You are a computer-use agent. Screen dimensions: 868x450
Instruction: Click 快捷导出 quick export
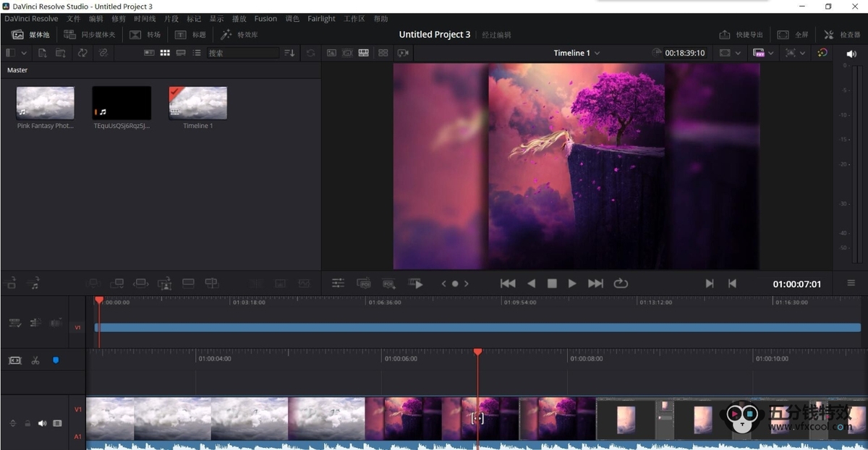click(741, 35)
